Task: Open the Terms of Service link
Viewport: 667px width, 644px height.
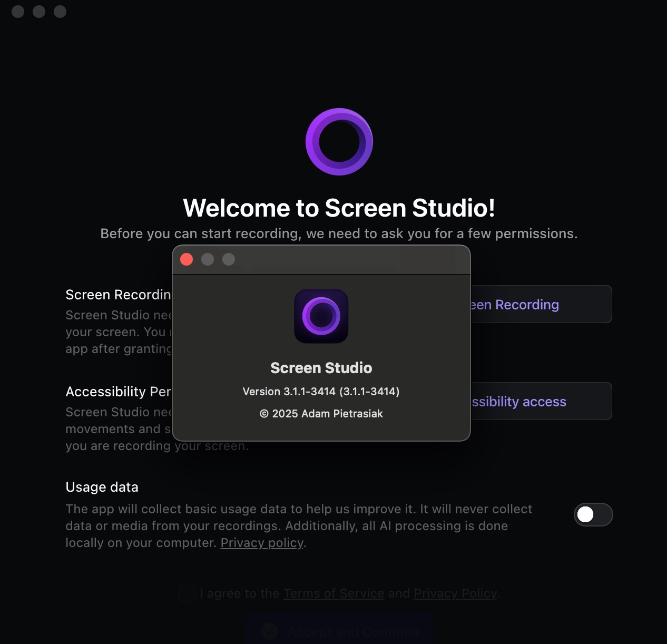Action: 334,593
